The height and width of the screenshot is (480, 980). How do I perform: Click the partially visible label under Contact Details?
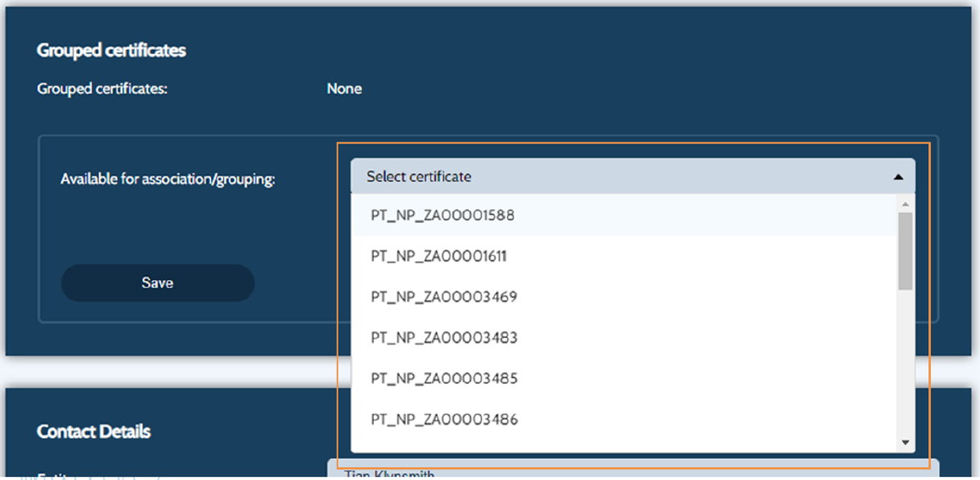97,475
